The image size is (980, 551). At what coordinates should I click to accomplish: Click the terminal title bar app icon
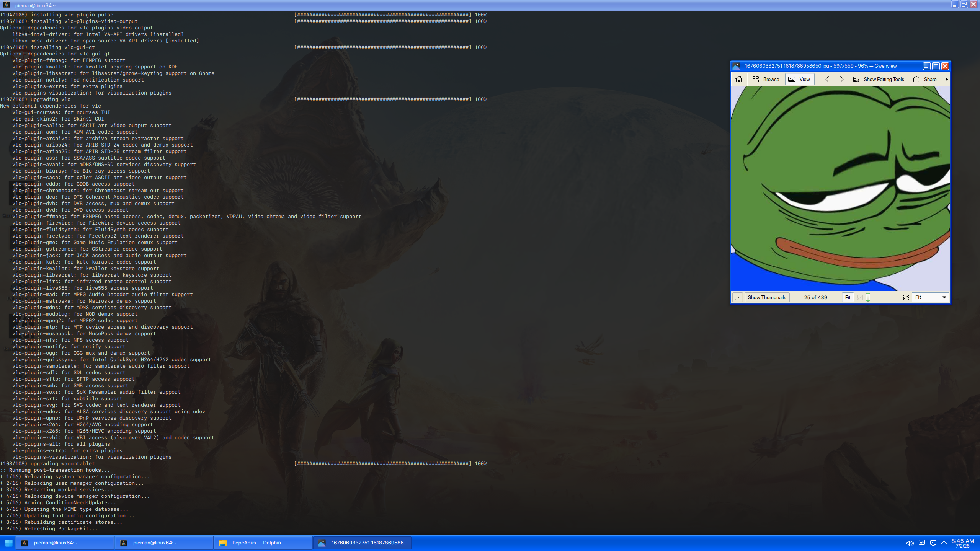(7, 5)
